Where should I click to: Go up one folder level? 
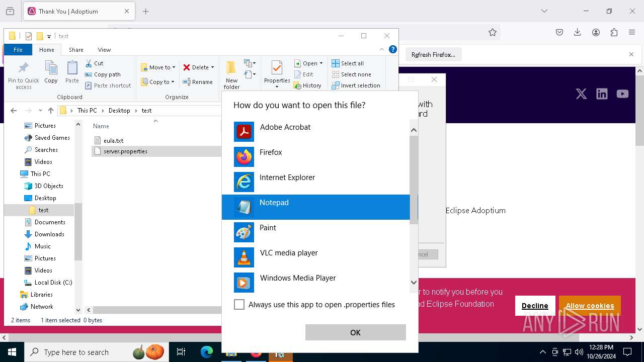50,111
